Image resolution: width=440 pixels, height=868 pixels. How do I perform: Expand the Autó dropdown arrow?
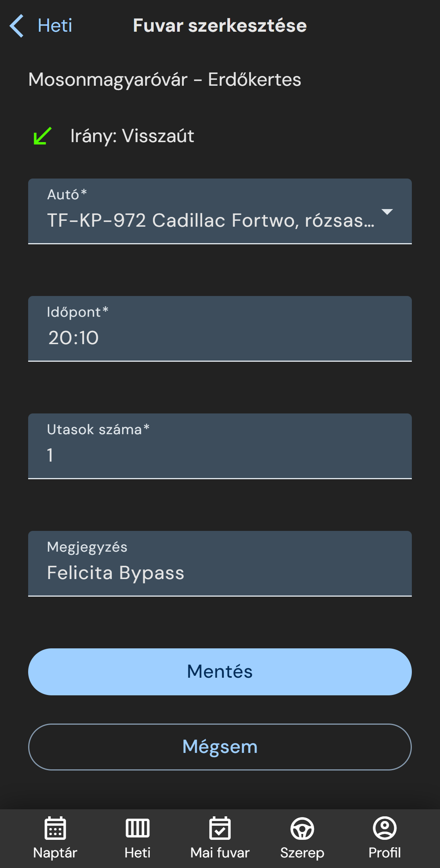click(x=387, y=212)
